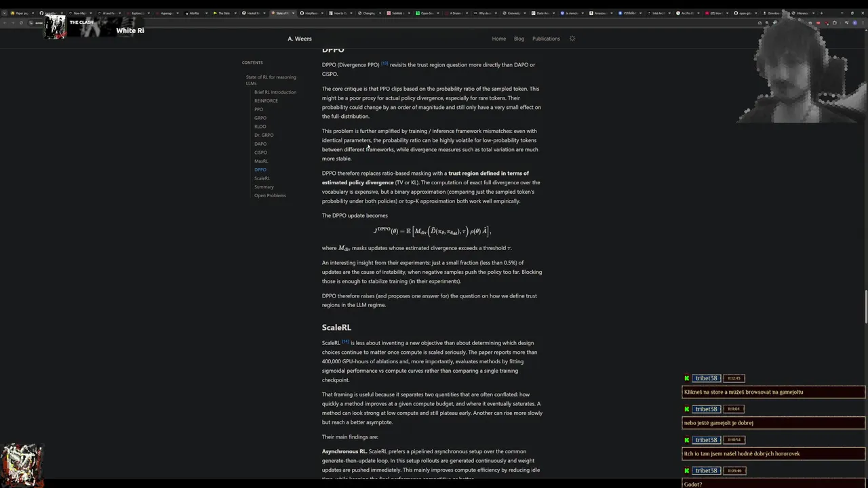Select GRPO in the contents sidebar
868x488 pixels.
pos(260,118)
